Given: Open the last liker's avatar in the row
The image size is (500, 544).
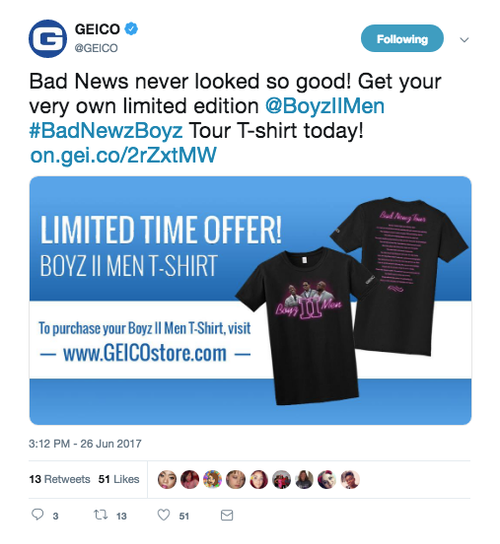Looking at the screenshot, I should (350, 479).
